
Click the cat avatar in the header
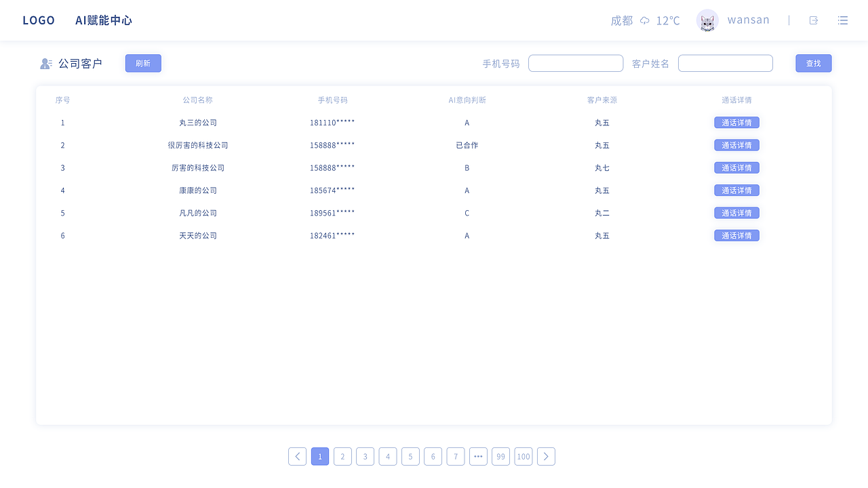tap(707, 20)
